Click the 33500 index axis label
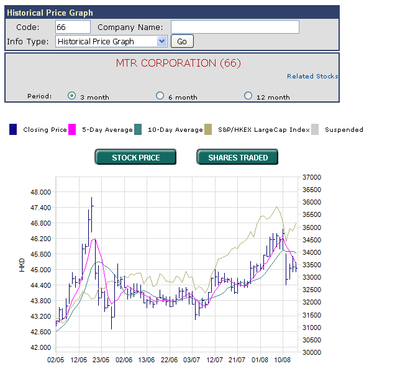Screen dimensions: 400x373 (x=312, y=265)
